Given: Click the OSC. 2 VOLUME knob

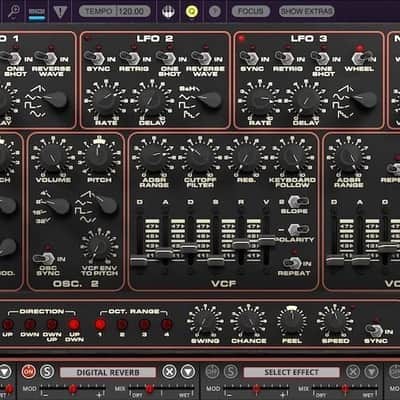Looking at the screenshot, I should pyautogui.click(x=53, y=157).
